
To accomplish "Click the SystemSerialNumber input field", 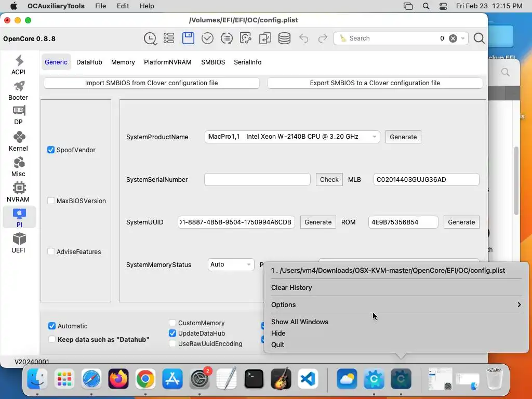I will pyautogui.click(x=257, y=179).
